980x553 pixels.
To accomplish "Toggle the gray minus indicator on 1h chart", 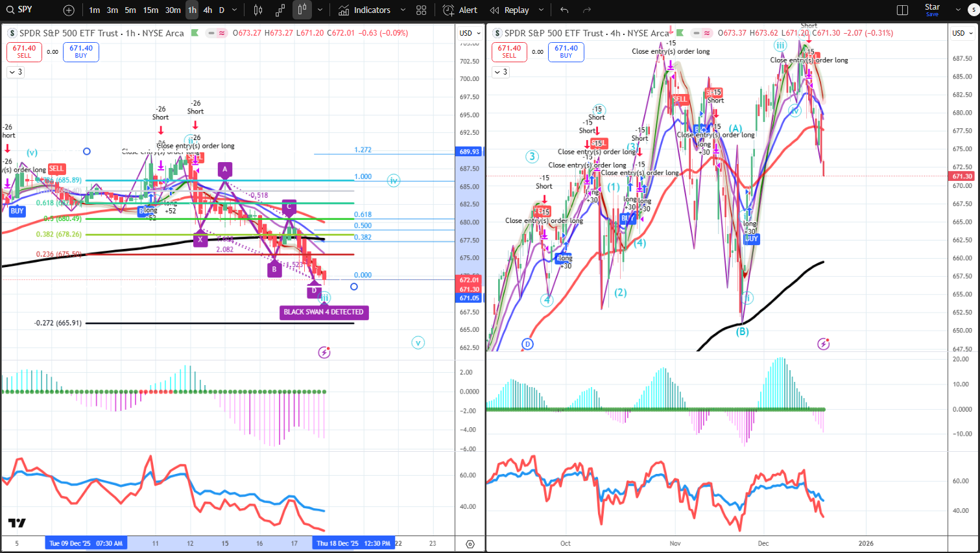I will (x=211, y=33).
